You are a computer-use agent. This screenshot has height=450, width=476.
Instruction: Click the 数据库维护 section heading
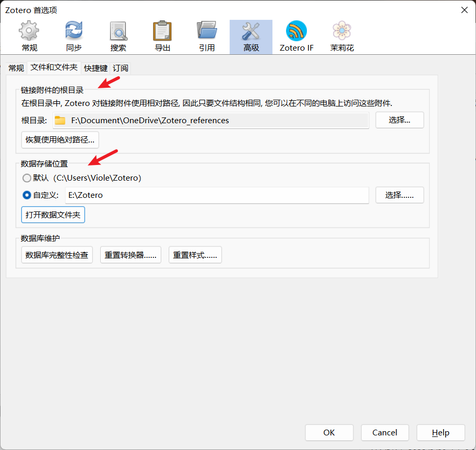pyautogui.click(x=40, y=239)
